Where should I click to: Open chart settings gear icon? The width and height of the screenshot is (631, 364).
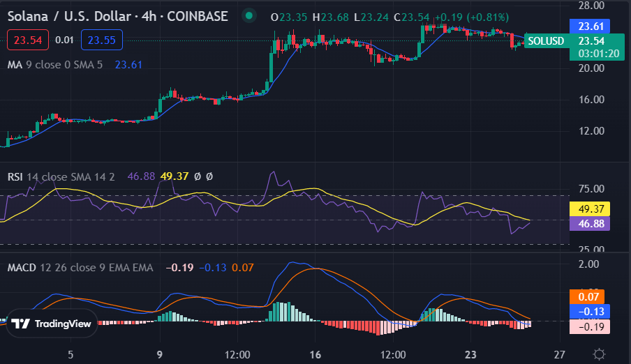pyautogui.click(x=599, y=354)
